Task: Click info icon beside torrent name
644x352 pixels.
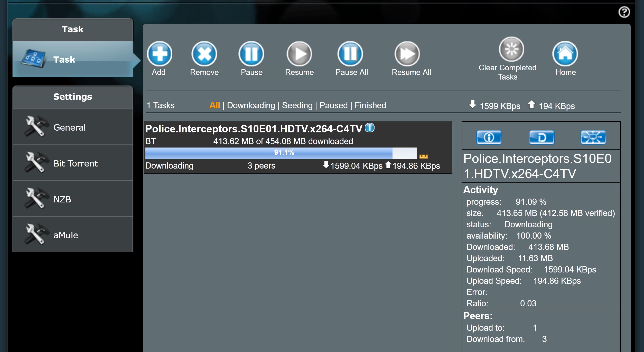Action: click(x=370, y=128)
